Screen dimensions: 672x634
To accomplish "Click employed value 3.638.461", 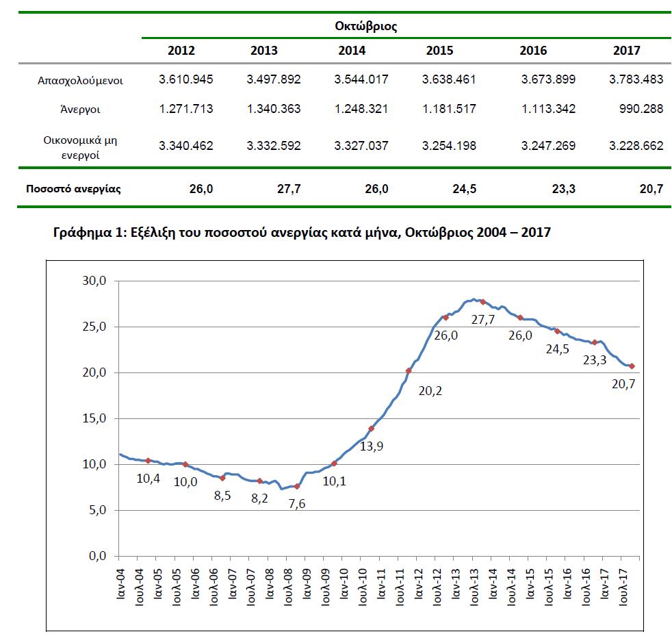I will 449,79.
